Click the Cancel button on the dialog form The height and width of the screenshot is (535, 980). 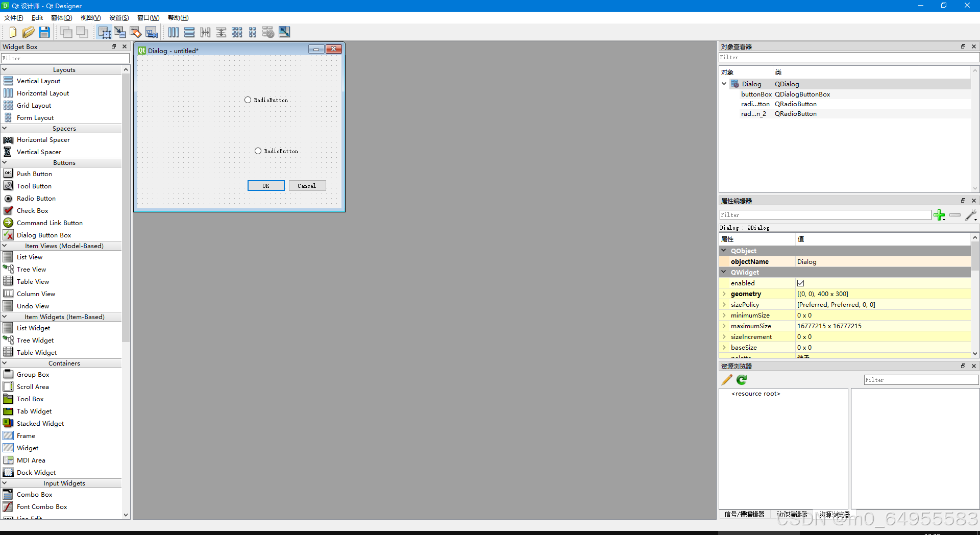[307, 186]
